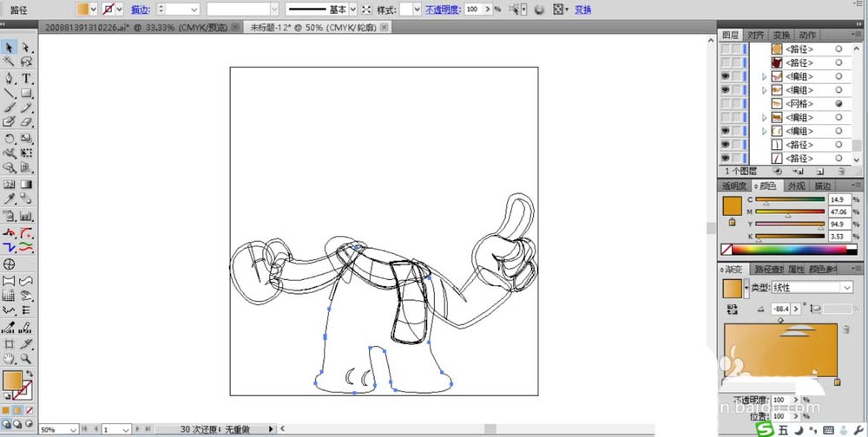
Task: Click the delete layer trash icon
Action: [841, 172]
